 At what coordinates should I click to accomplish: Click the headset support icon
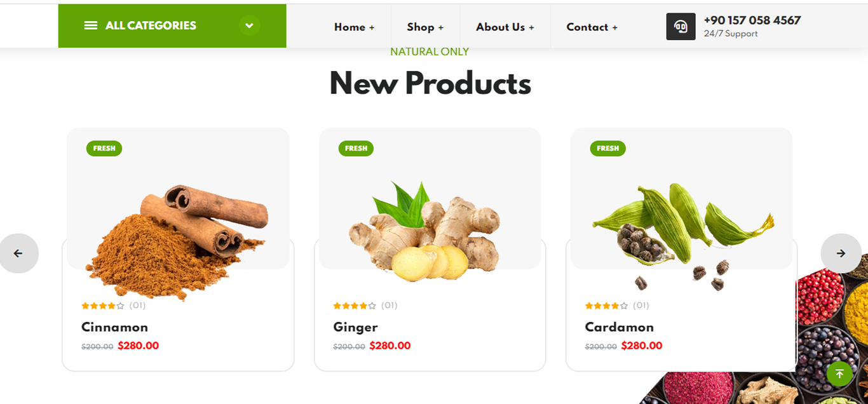pyautogui.click(x=681, y=27)
